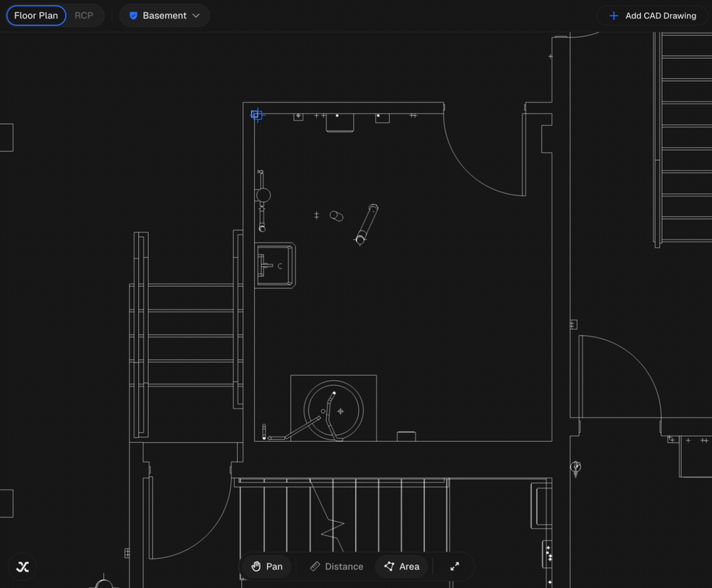This screenshot has width=712, height=588.
Task: Click the angled pipe symbol in room center
Action: (367, 224)
